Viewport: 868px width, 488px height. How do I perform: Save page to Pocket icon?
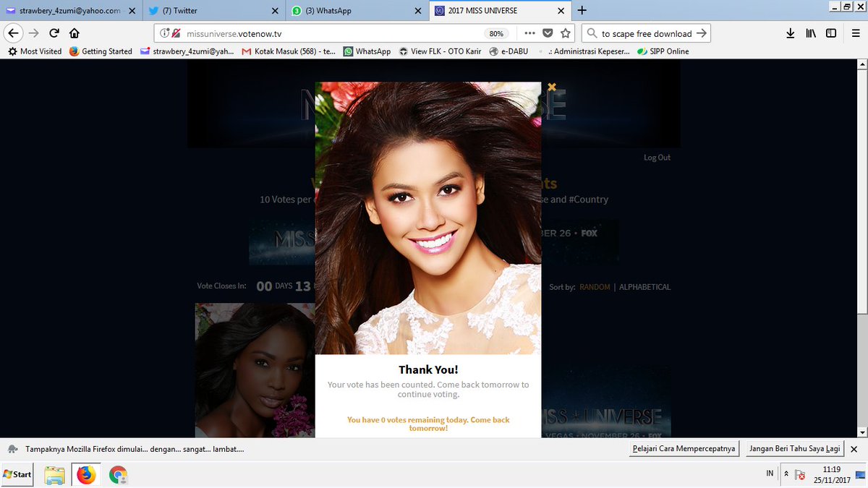[548, 33]
